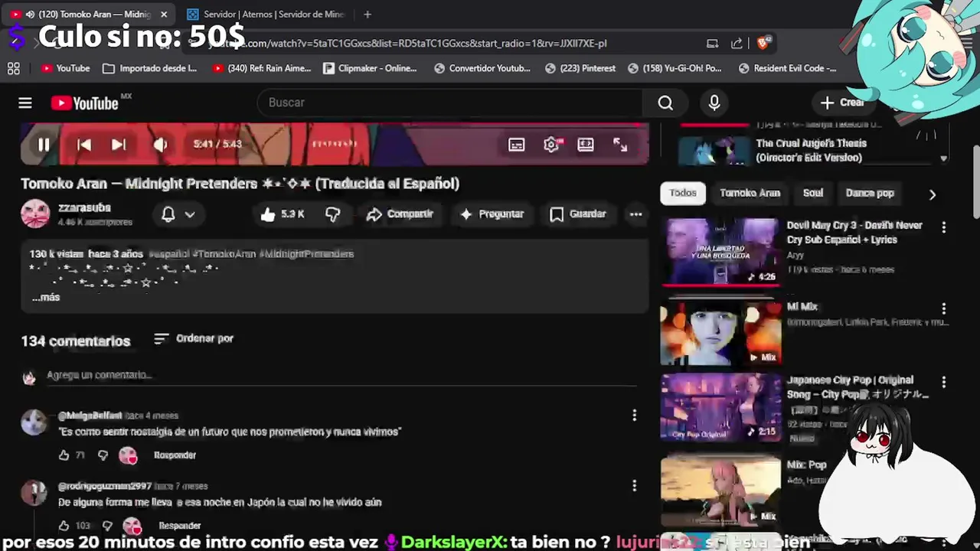Image resolution: width=980 pixels, height=551 pixels.
Task: Open Japanese City Pop video thumbnail
Action: click(720, 407)
